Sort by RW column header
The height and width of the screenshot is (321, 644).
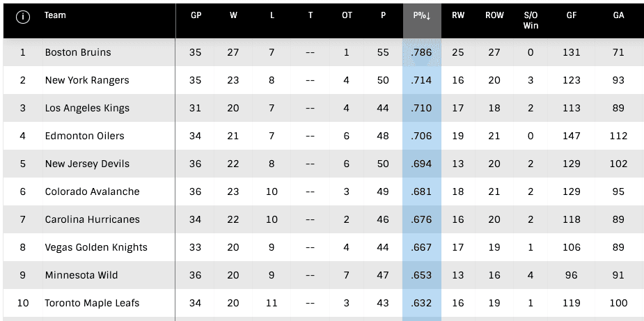coord(458,15)
